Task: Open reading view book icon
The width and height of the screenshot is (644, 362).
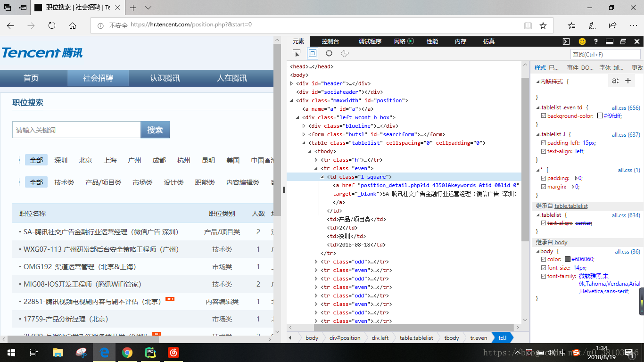Action: [528, 25]
